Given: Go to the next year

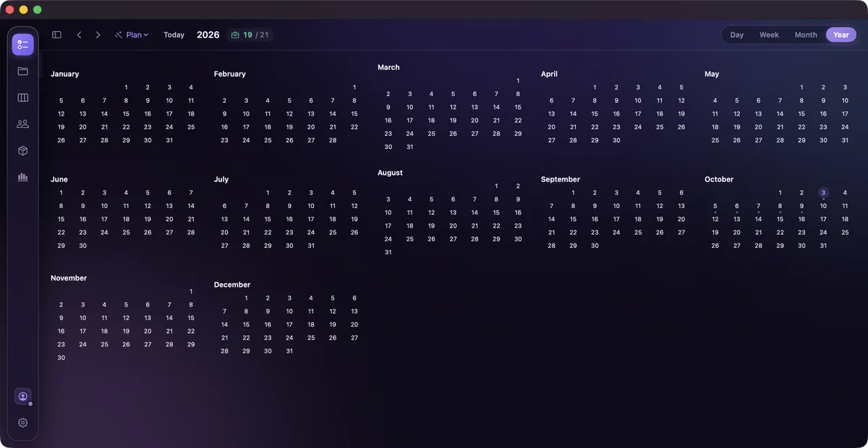Looking at the screenshot, I should tap(98, 35).
